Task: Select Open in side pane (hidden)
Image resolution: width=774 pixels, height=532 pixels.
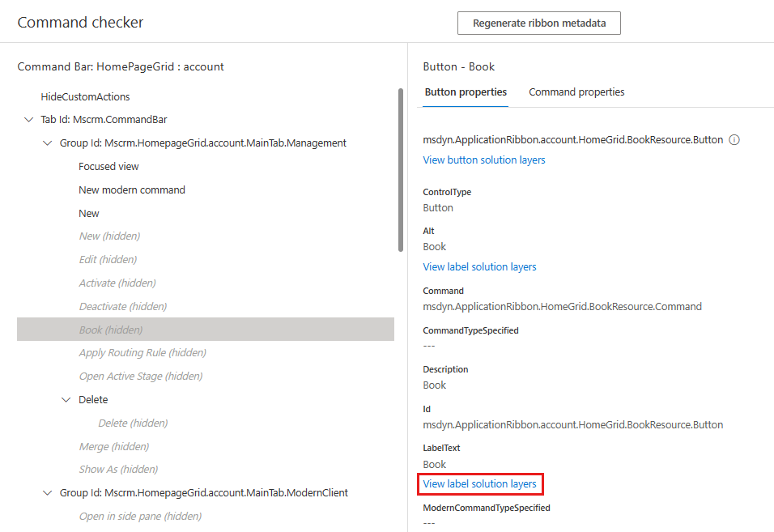Action: pos(140,517)
